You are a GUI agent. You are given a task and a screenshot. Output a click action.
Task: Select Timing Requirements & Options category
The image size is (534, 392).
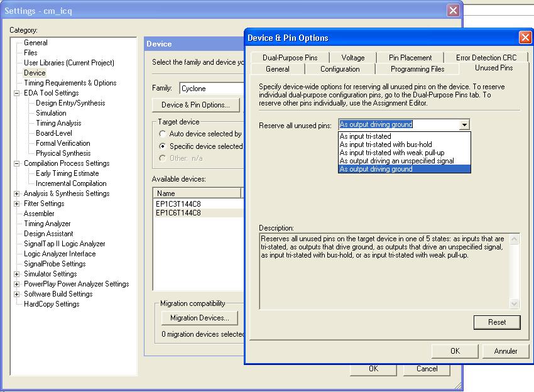click(70, 83)
